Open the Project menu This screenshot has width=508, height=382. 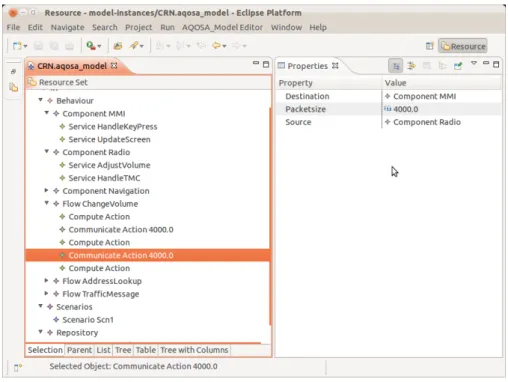point(139,27)
